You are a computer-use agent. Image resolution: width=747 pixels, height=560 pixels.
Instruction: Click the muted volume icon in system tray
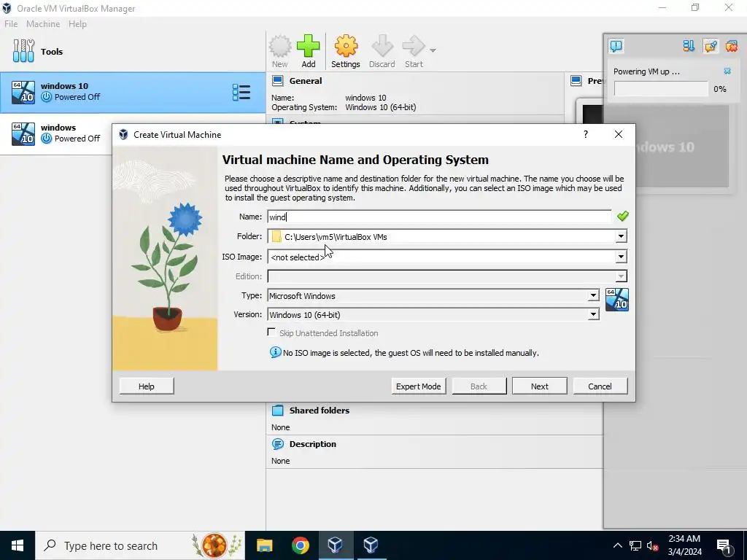pos(653,545)
